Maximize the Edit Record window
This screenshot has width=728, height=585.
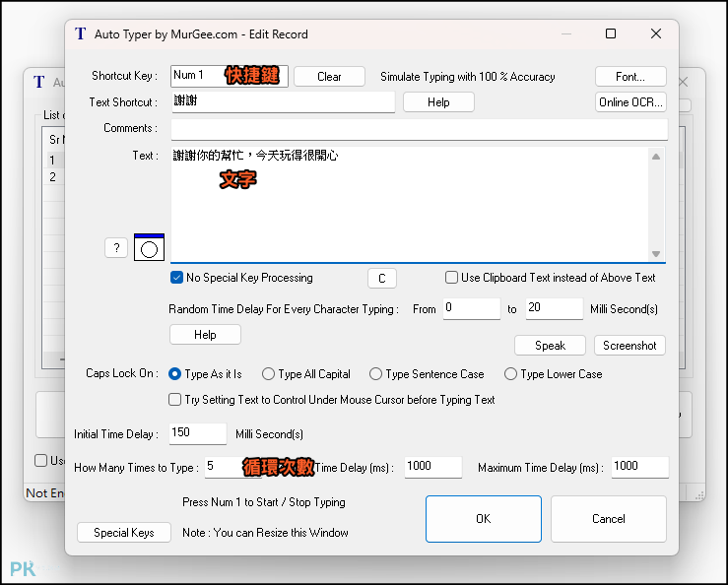[611, 33]
